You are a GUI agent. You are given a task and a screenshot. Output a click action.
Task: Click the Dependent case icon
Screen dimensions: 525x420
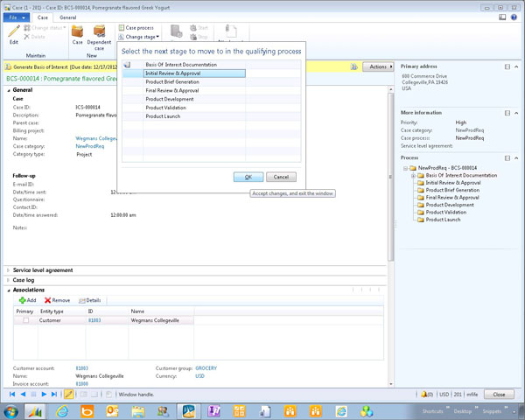click(99, 31)
